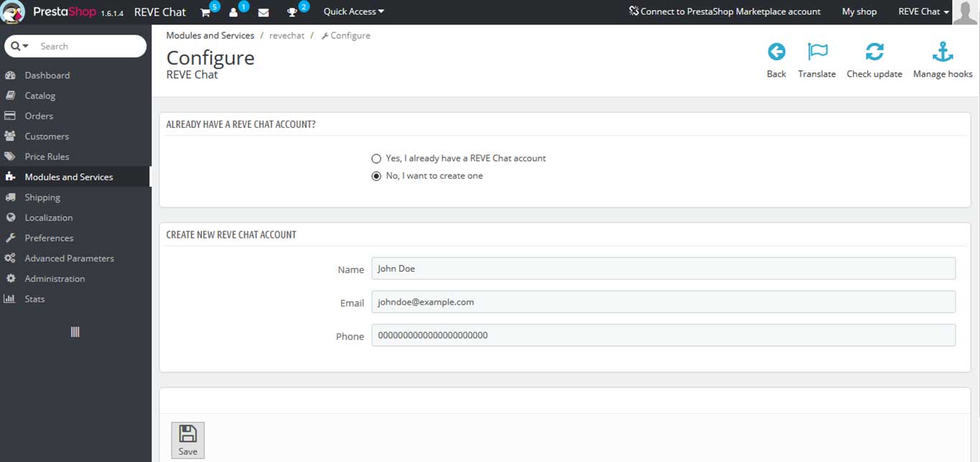Open the customers notification icon

pos(233,12)
